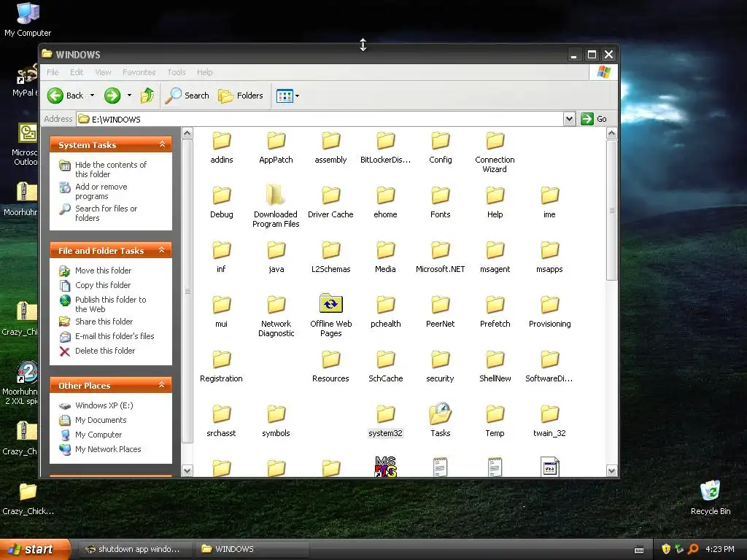Select the Offline Web Pages folder icon
747x560 pixels.
pos(330,303)
